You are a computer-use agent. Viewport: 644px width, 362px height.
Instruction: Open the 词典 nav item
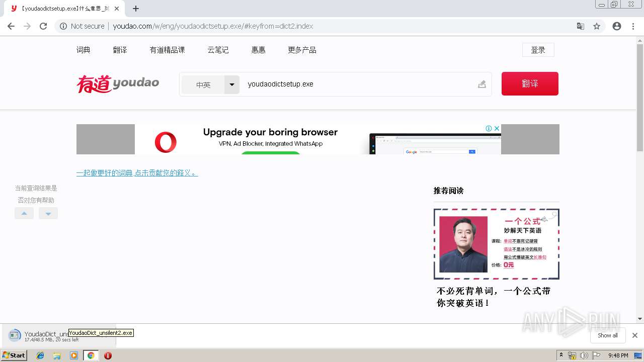click(x=84, y=50)
